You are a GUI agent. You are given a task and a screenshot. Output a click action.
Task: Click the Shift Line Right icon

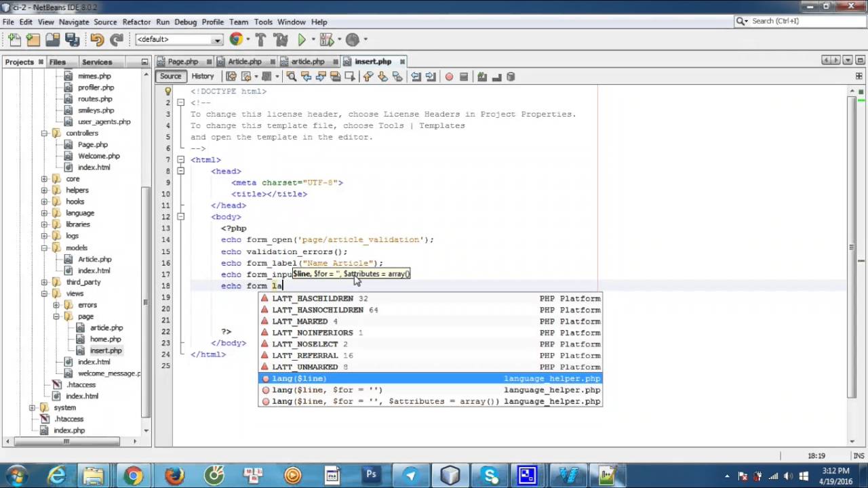pos(431,77)
